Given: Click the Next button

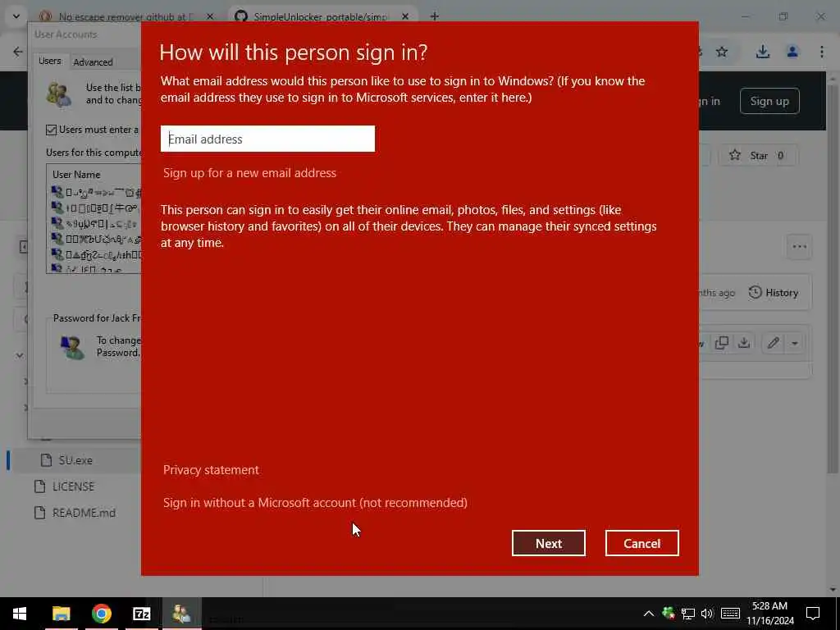Looking at the screenshot, I should [x=548, y=543].
